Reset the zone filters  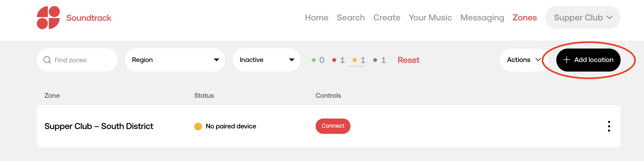(408, 60)
